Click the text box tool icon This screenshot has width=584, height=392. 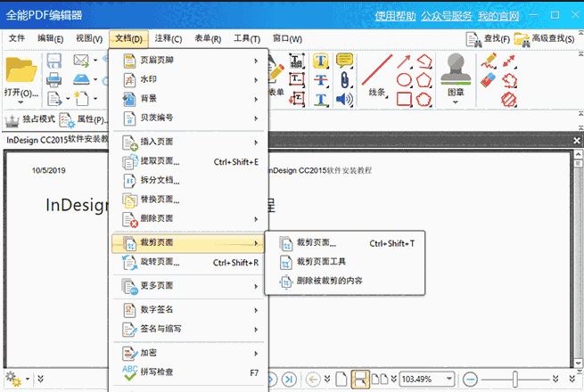(297, 79)
